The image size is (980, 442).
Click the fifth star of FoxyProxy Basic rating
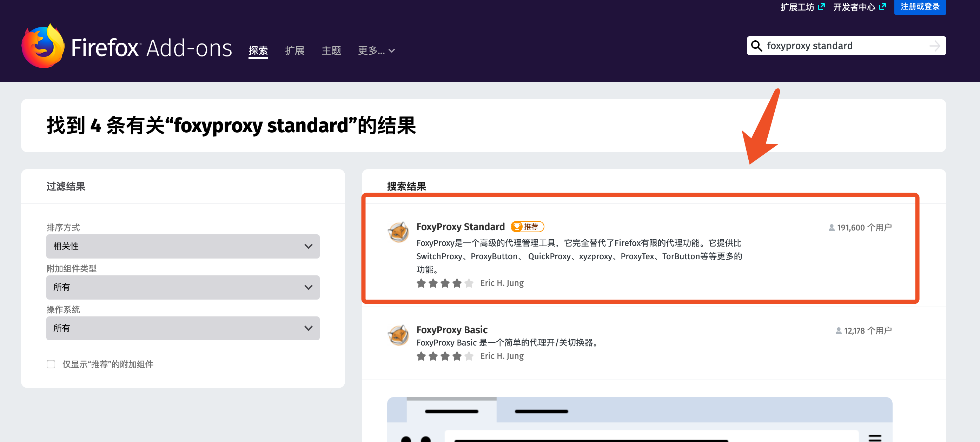point(469,356)
